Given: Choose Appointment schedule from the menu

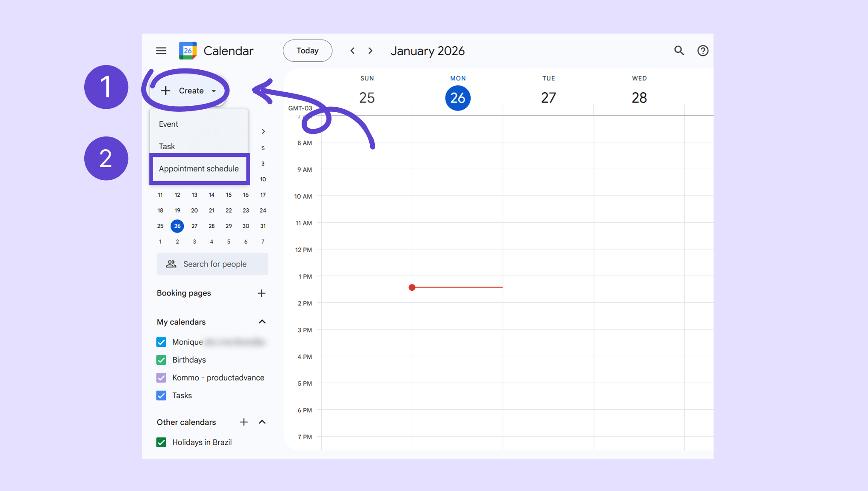Looking at the screenshot, I should point(199,169).
